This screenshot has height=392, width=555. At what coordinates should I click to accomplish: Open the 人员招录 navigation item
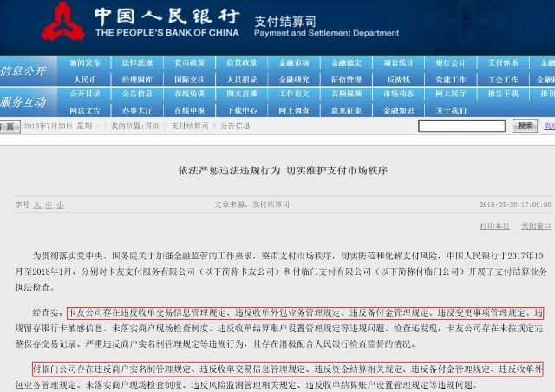[x=242, y=80]
